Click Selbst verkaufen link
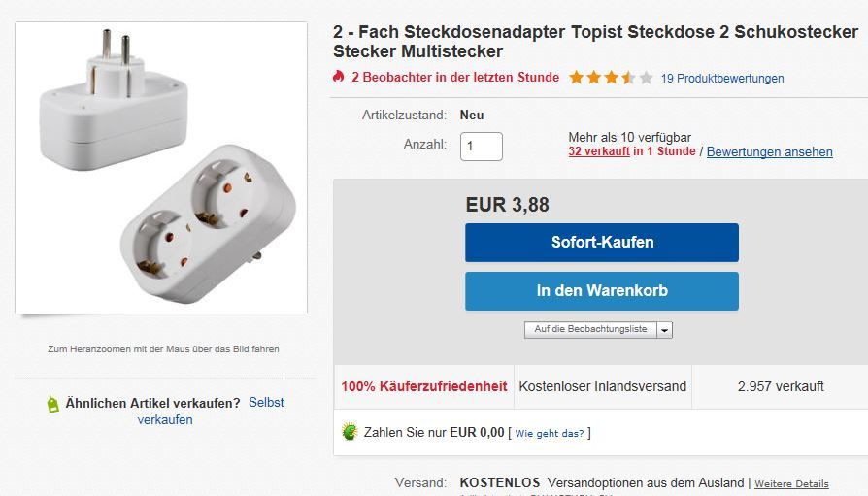 [x=264, y=403]
